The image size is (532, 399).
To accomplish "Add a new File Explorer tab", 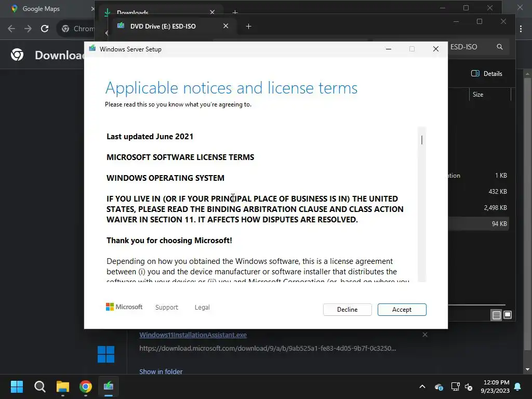I will click(x=249, y=26).
